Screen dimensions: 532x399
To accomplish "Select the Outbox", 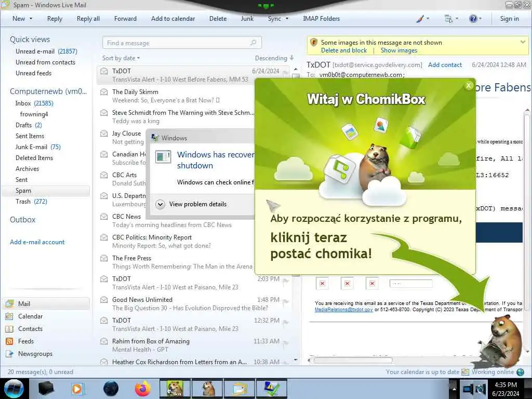I will click(x=23, y=220).
